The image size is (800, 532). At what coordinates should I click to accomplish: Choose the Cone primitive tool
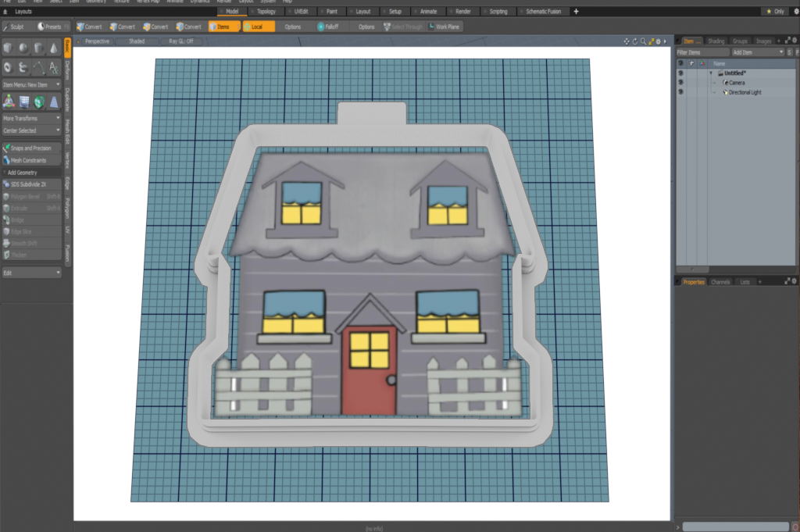[53, 48]
